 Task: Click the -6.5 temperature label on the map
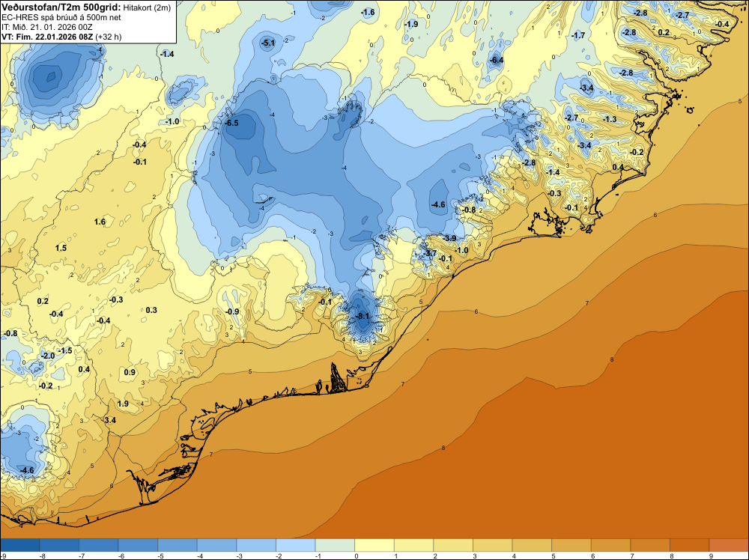[x=231, y=124]
